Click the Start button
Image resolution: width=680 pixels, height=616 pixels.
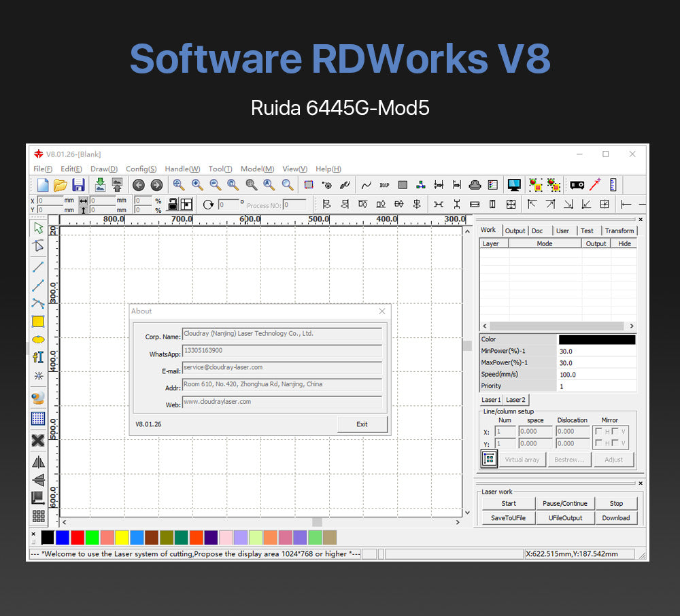pyautogui.click(x=509, y=503)
